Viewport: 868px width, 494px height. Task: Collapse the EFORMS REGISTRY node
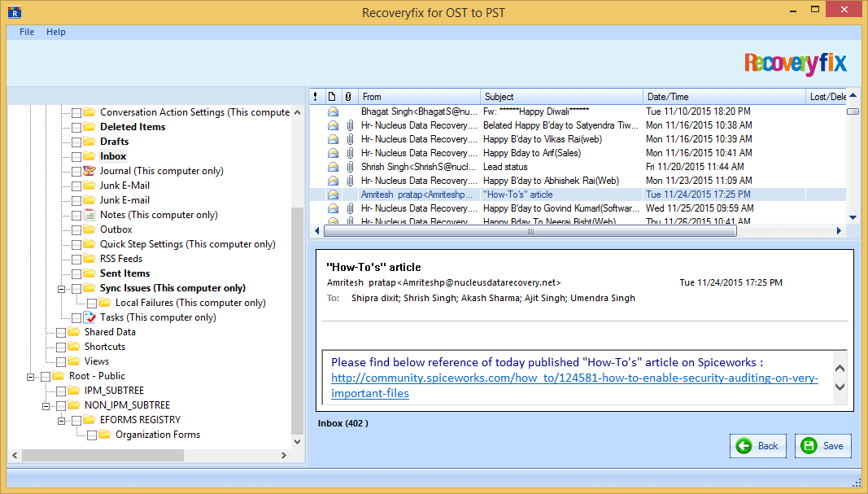(62, 420)
